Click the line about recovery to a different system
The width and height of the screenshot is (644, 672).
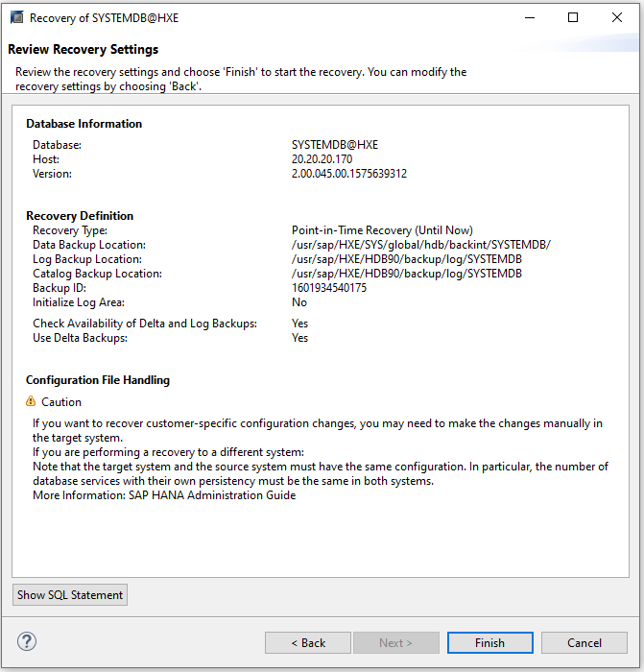pos(168,452)
